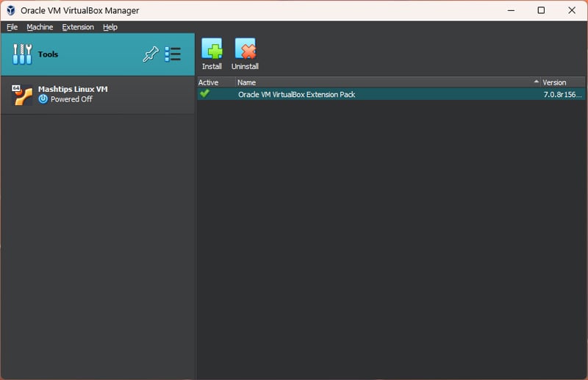Click the Uninstall extension pack icon
588x380 pixels.
click(x=245, y=49)
